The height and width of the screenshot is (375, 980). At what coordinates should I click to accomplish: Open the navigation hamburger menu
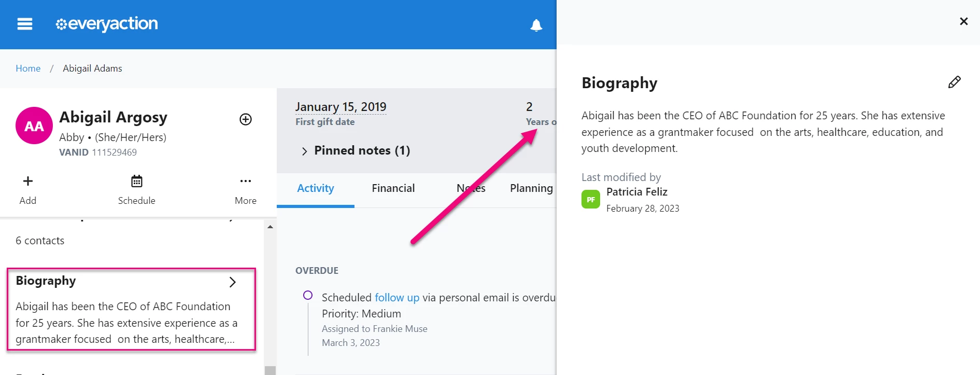coord(24,24)
